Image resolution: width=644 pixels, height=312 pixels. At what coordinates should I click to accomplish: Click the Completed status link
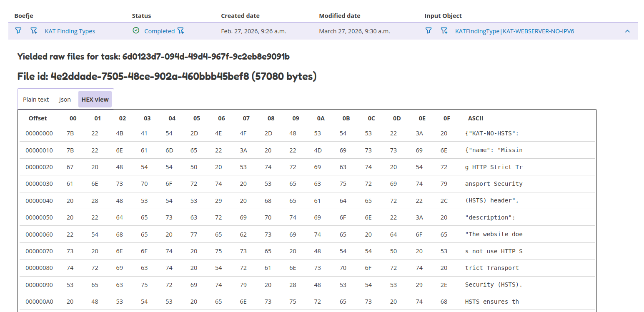(x=159, y=31)
